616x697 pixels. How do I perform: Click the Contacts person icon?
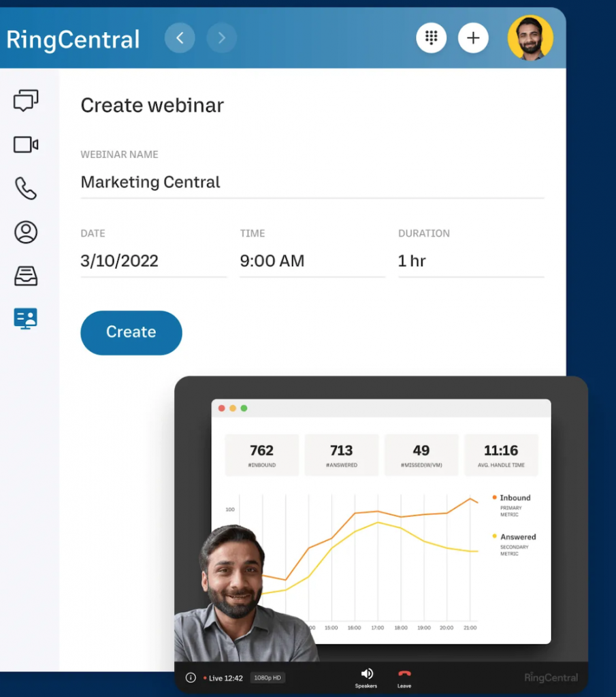pyautogui.click(x=25, y=232)
